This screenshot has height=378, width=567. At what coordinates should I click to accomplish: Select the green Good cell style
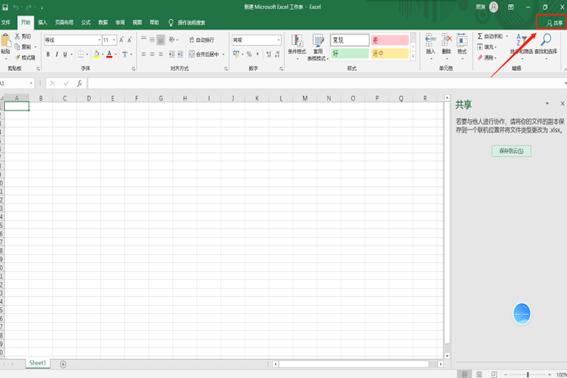[x=349, y=53]
